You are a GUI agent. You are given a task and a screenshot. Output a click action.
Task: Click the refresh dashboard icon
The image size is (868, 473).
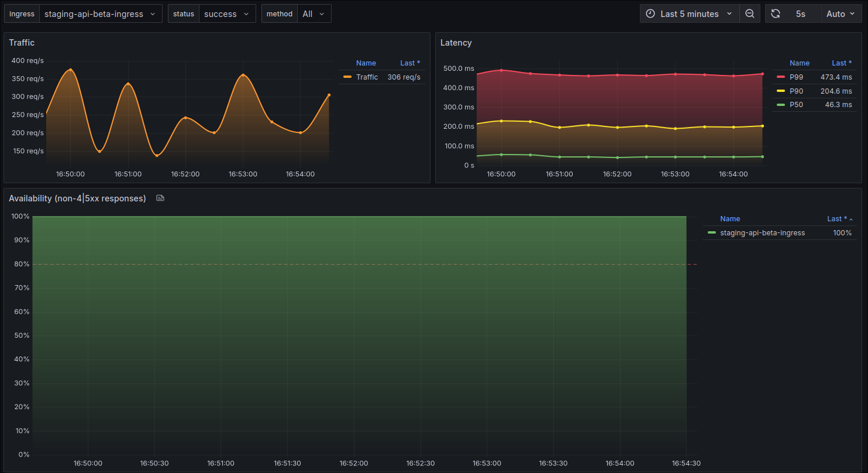pos(776,14)
